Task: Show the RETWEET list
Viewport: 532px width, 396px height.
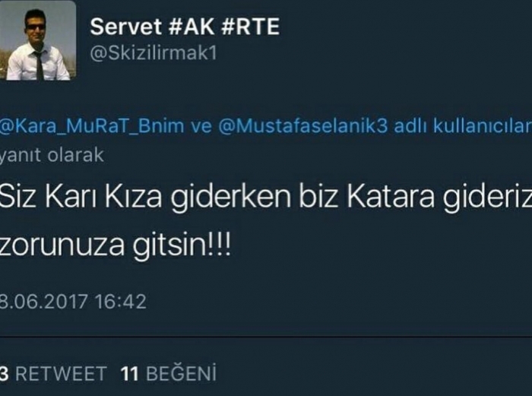Action: (x=61, y=374)
